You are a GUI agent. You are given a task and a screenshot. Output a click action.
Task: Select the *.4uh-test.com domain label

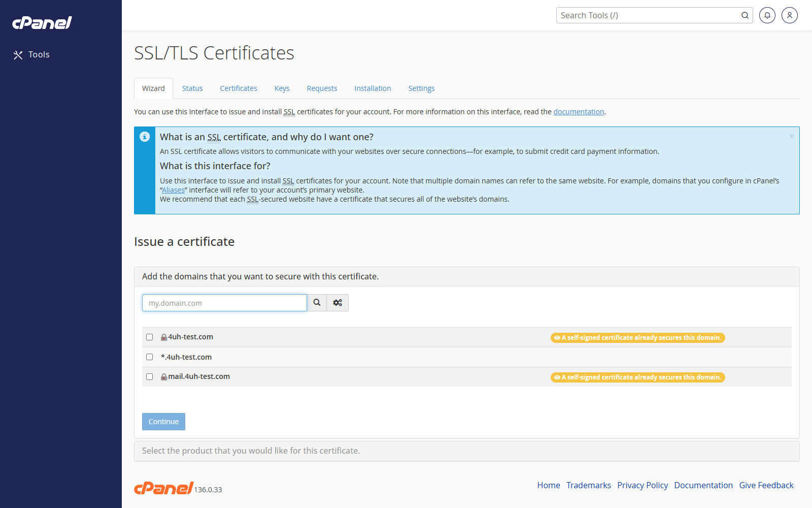[x=186, y=357]
